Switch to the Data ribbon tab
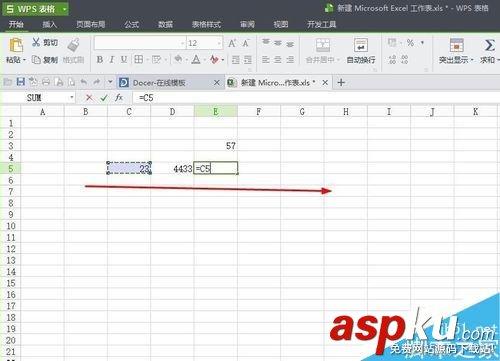The width and height of the screenshot is (500, 361). tap(165, 24)
